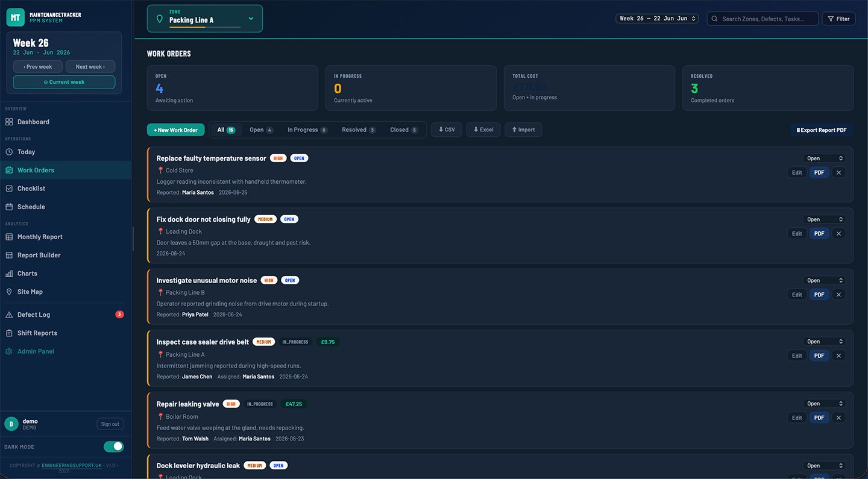Click the Site Map pin icon
868x479 pixels.
pos(9,292)
